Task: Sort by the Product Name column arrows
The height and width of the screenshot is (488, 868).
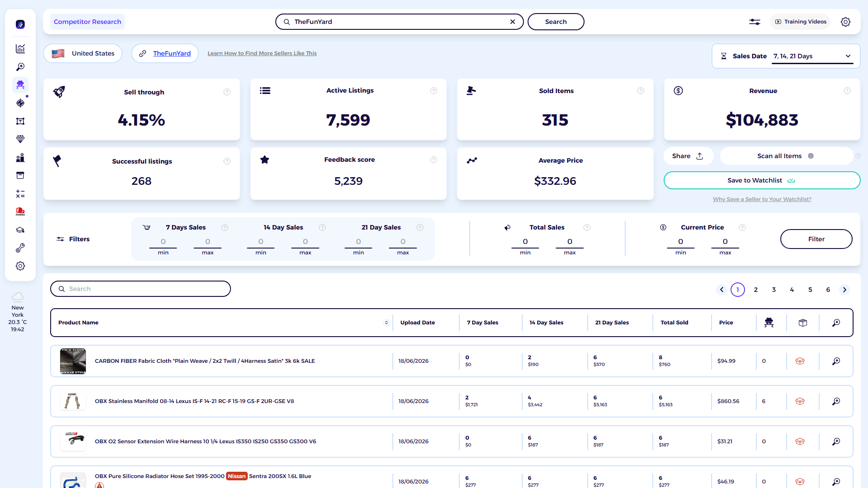Action: (x=387, y=323)
